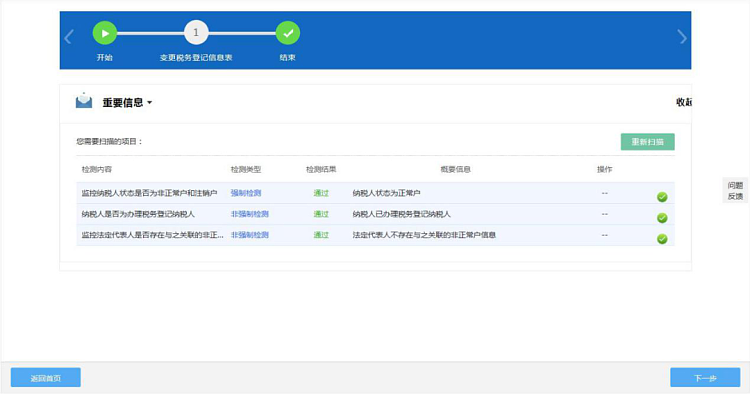Click the 操作 column header

pyautogui.click(x=605, y=169)
